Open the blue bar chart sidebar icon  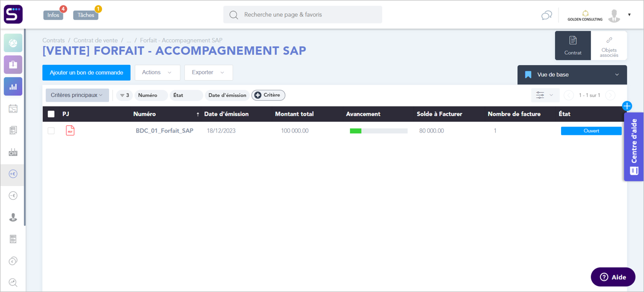pyautogui.click(x=13, y=86)
